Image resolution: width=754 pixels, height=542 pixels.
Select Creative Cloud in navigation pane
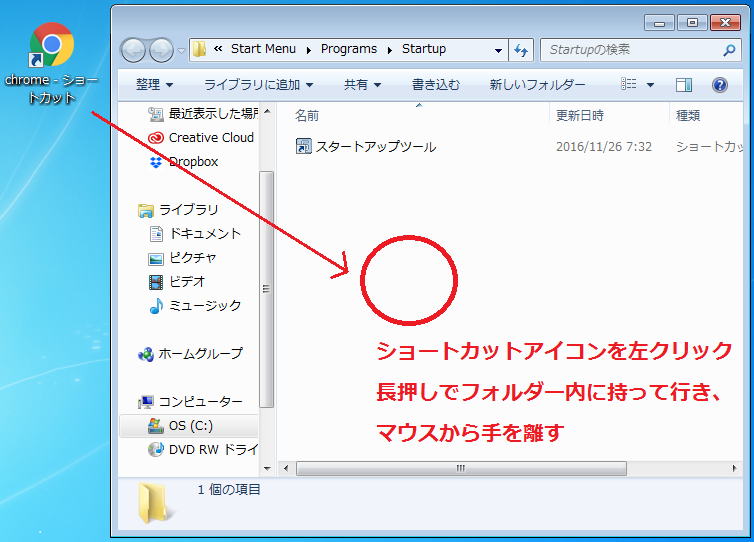(x=201, y=138)
